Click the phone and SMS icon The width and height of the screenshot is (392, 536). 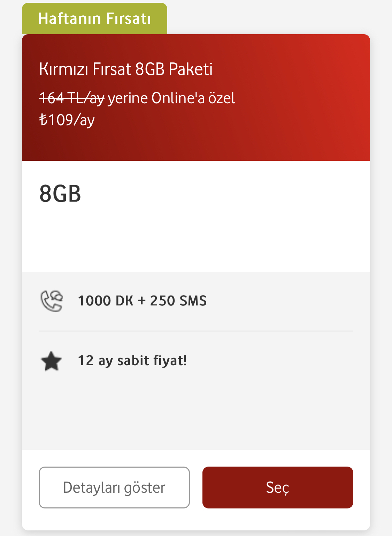pyautogui.click(x=52, y=301)
